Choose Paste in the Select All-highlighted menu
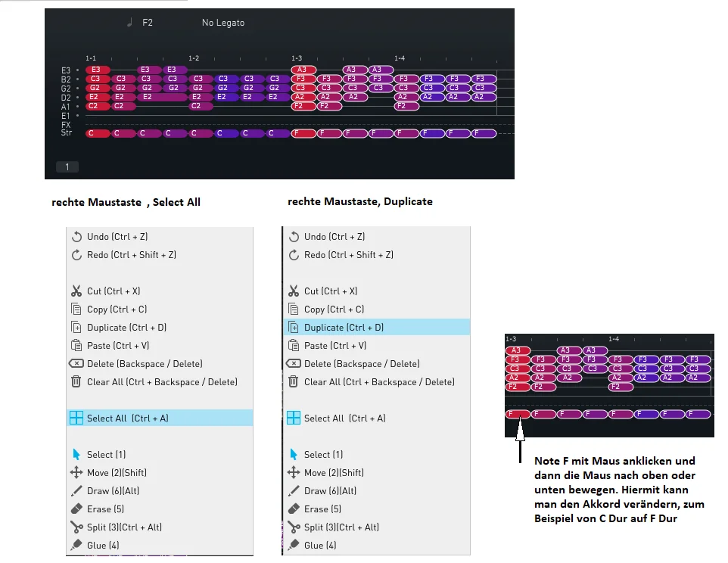 118,345
